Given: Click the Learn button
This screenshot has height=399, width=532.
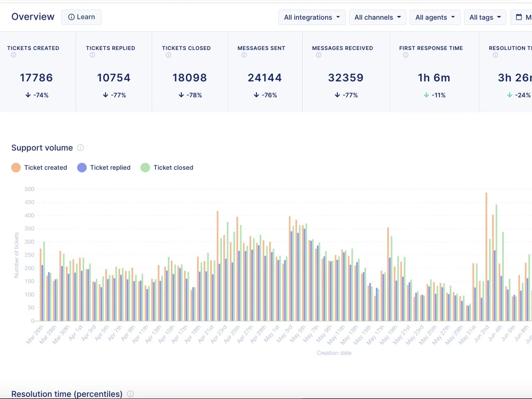Looking at the screenshot, I should coord(81,17).
